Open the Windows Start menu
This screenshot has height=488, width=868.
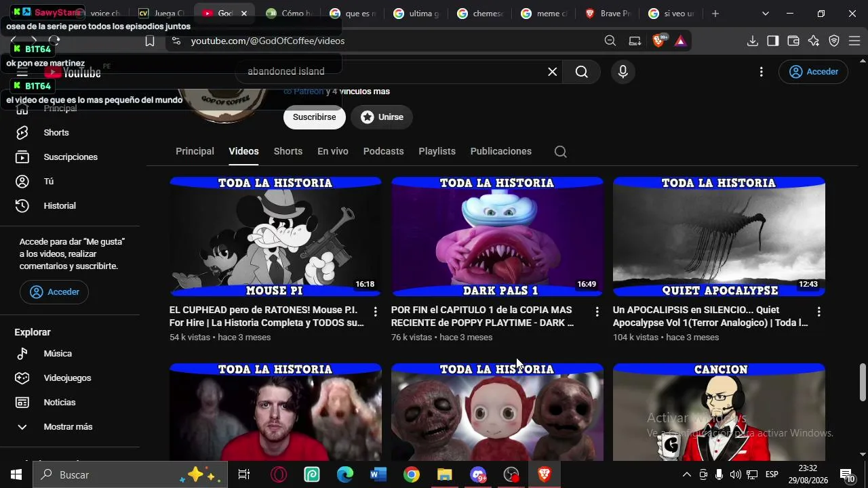(x=16, y=474)
